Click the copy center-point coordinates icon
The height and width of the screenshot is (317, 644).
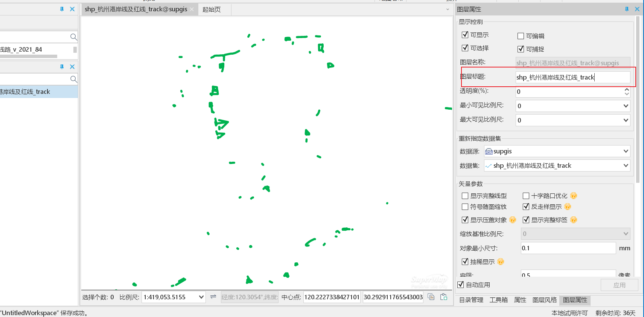431,297
